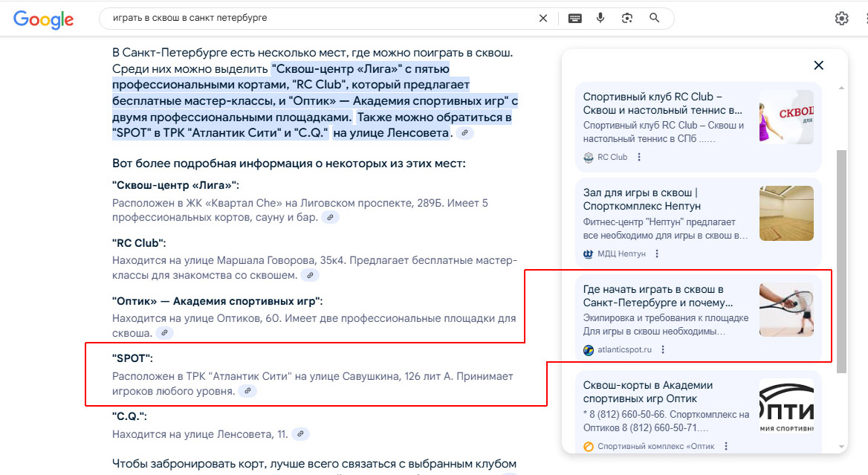This screenshot has width=868, height=475.
Task: Click the Оптик logo thumbnail
Action: [786, 406]
